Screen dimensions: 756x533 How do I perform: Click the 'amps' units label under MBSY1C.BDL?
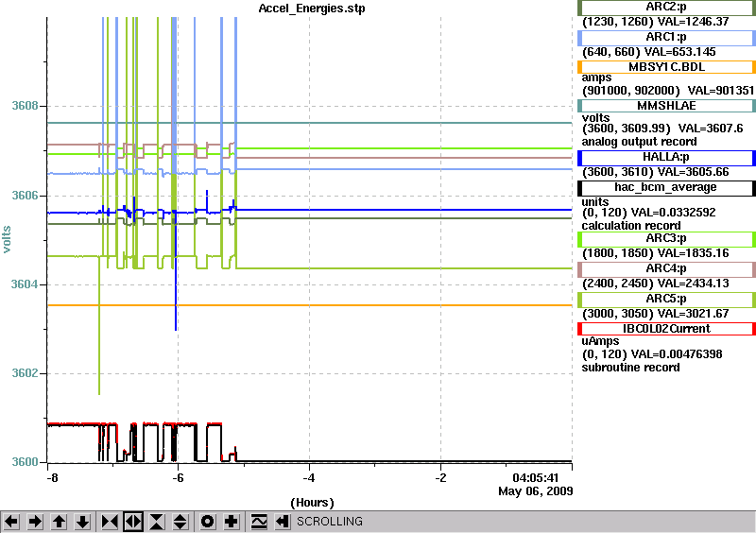[x=596, y=78]
